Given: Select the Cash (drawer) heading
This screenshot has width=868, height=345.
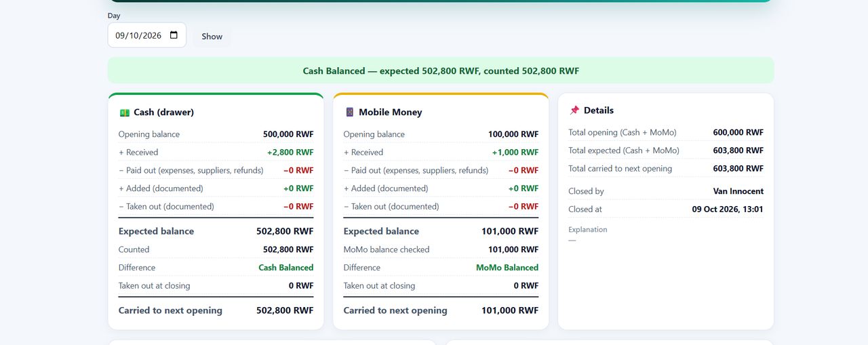Looking at the screenshot, I should 163,113.
